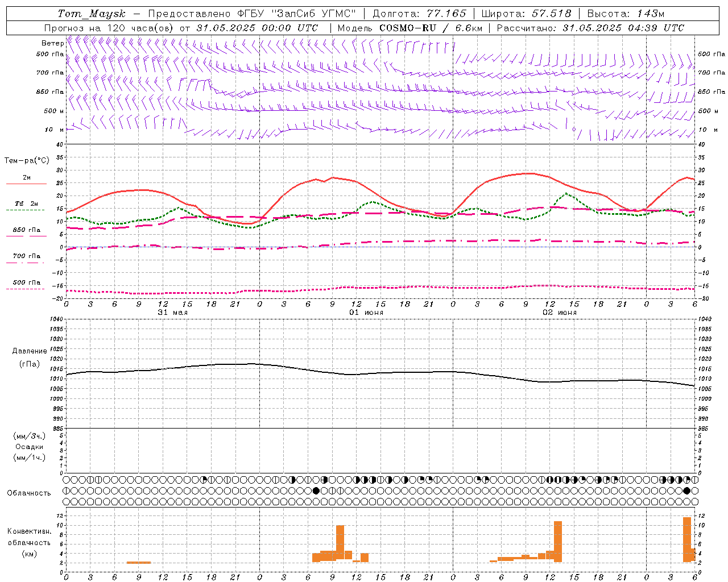The width and height of the screenshot is (728, 582).
Task: Click the 11 km orange bar on June 2
Action: point(558,542)
